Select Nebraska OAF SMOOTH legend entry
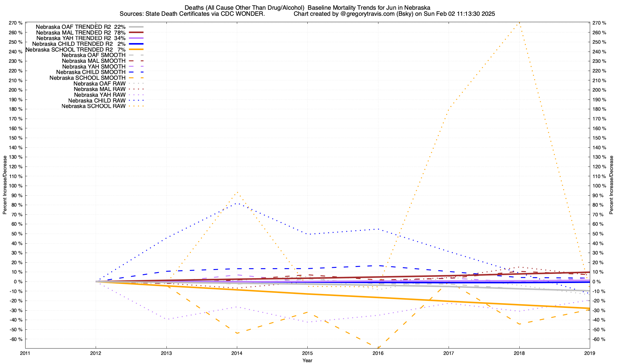The image size is (622, 364). click(93, 55)
